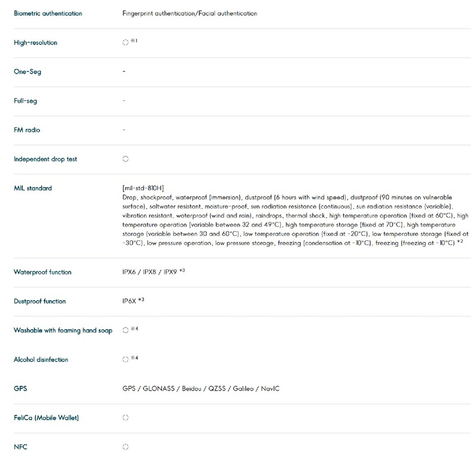Screen dimensions: 476x462
Task: Click the circle beside Washable with foaming hand soap
Action: [126, 330]
